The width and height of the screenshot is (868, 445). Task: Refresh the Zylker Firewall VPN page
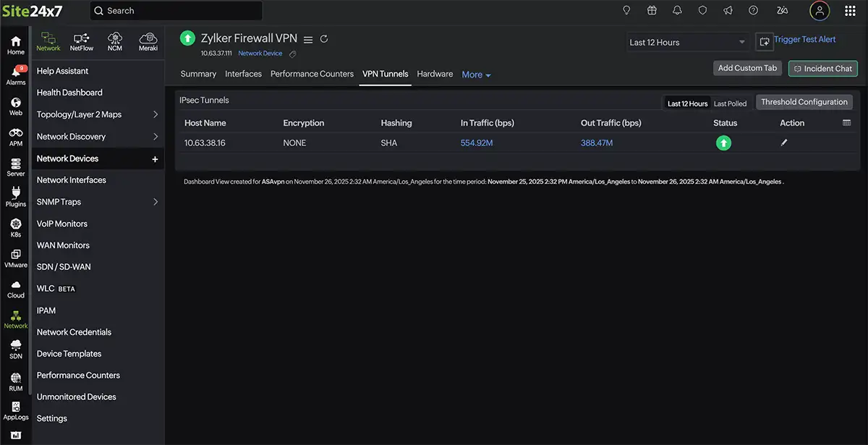coord(324,39)
